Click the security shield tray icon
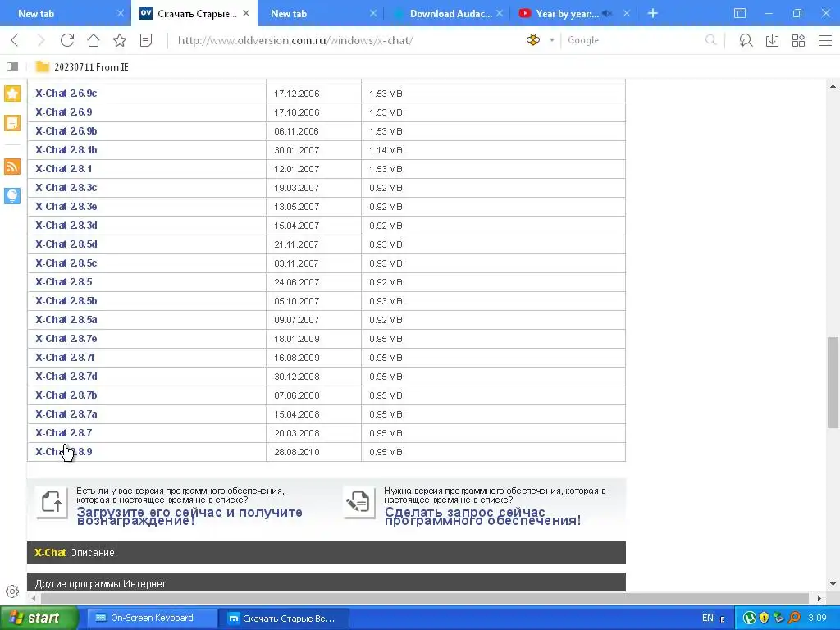Image resolution: width=840 pixels, height=630 pixels. click(765, 618)
